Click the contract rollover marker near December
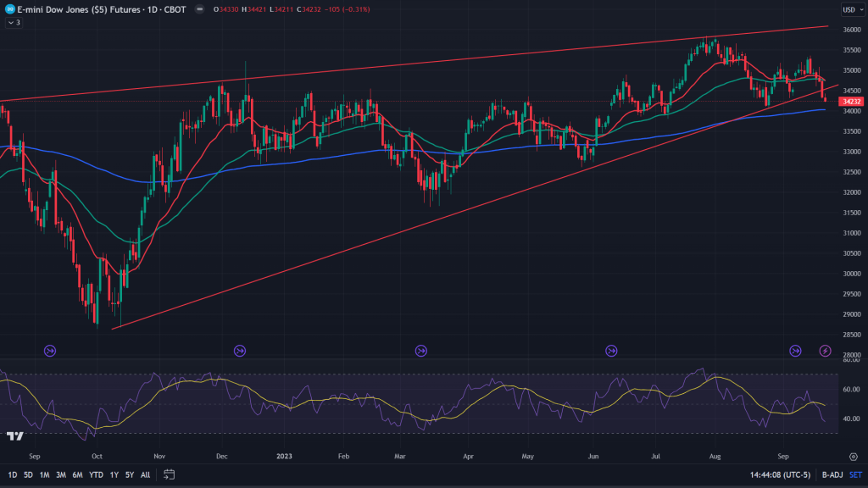Image resolution: width=868 pixels, height=488 pixels. click(240, 350)
